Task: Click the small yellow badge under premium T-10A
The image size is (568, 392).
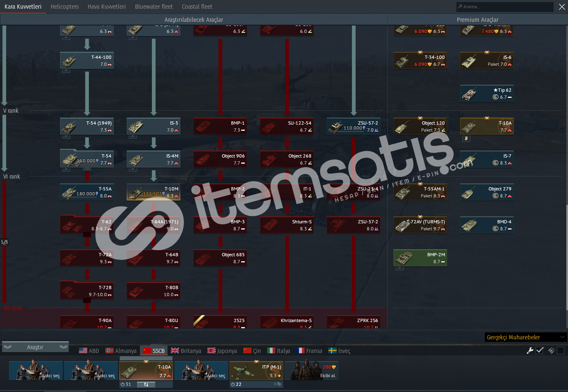Action: click(x=466, y=139)
